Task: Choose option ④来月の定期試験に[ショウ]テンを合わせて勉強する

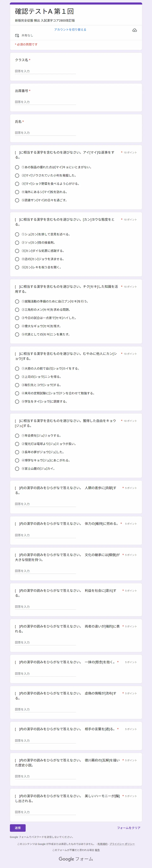Action: tap(17, 393)
